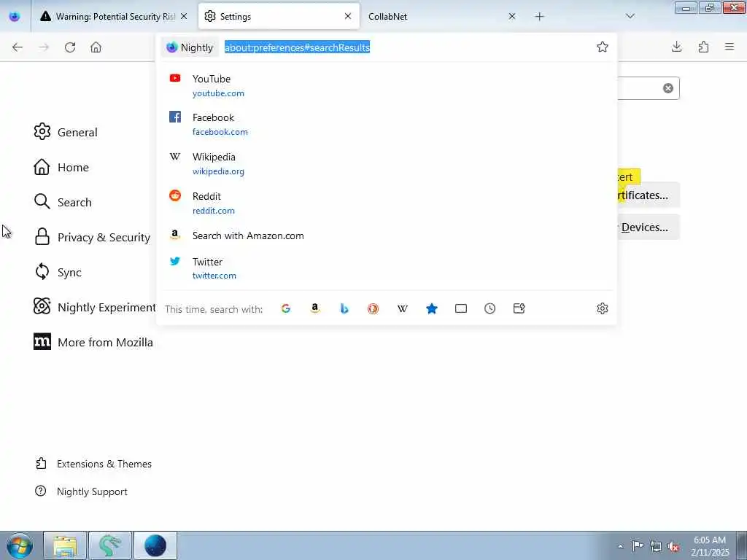Open the Downloads panel
The width and height of the screenshot is (747, 560).
pos(676,47)
